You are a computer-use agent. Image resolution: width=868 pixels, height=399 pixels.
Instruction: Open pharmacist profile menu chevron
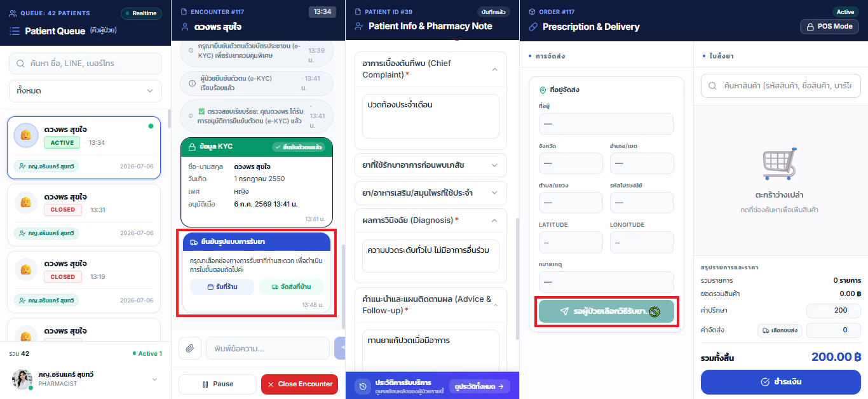(154, 379)
